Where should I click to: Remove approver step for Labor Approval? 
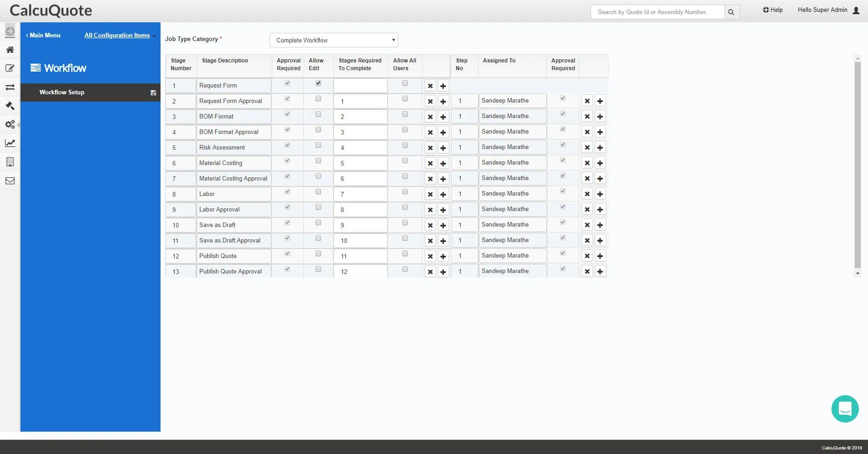tap(587, 210)
